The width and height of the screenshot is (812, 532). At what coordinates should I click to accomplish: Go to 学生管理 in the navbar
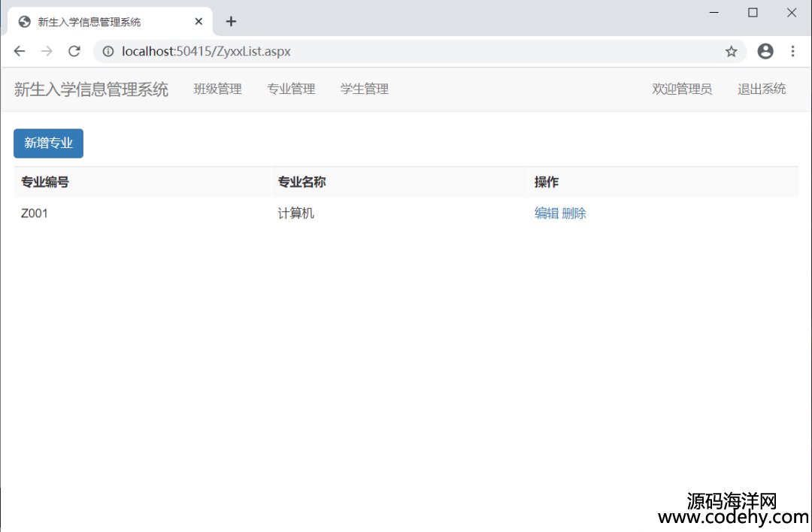pyautogui.click(x=365, y=89)
